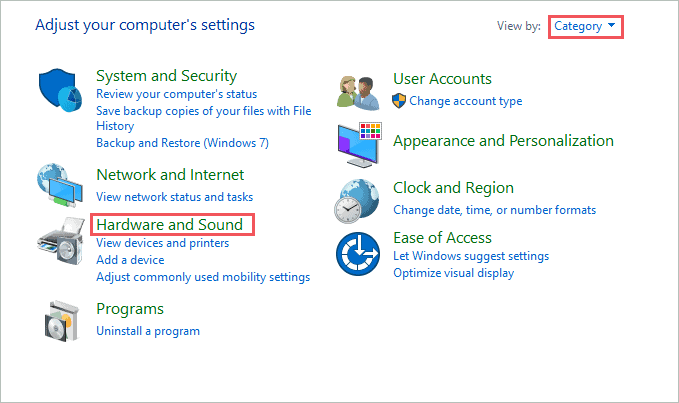Open the View by Category dropdown
Screen dimensions: 679x403
[585, 26]
